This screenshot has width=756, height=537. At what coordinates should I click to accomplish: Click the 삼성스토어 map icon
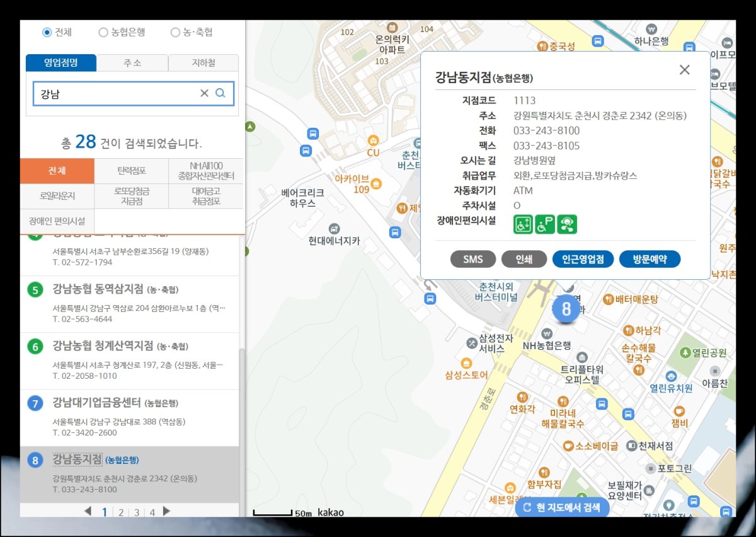point(466,363)
